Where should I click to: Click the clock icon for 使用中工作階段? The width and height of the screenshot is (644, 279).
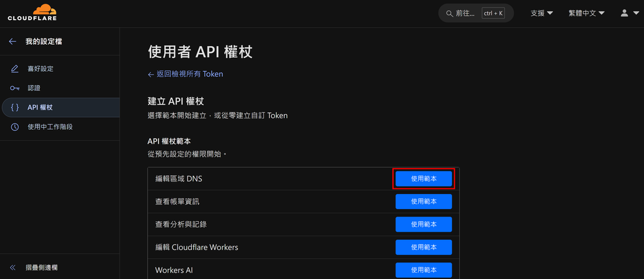click(15, 127)
